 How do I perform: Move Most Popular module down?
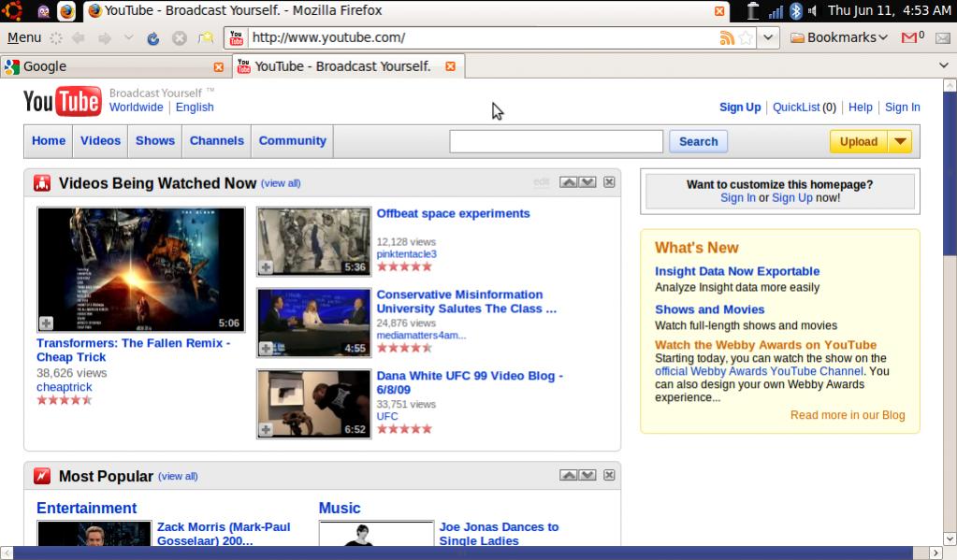pyautogui.click(x=587, y=475)
